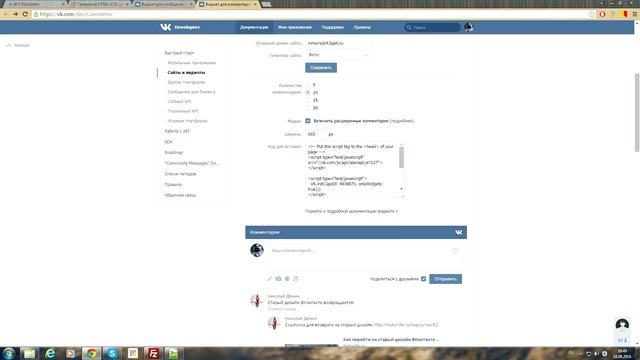Screen dimensions: 640x360
Task: Toggle the extended comments checkbox
Action: click(308, 121)
